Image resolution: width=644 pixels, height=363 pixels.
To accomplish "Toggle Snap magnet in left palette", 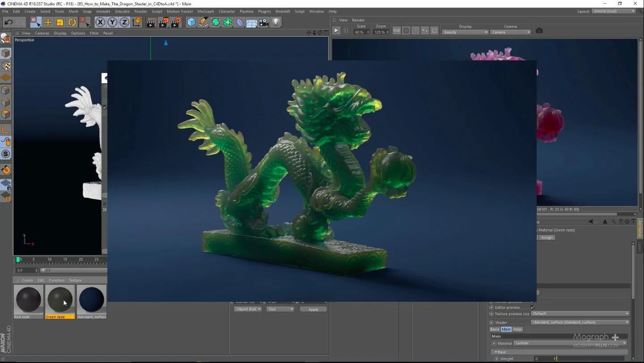I will click(x=6, y=170).
